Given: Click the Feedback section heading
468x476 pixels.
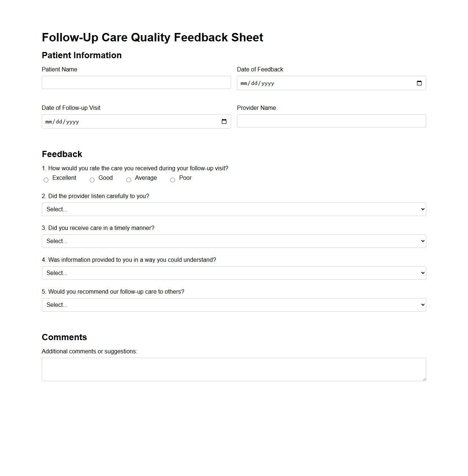Looking at the screenshot, I should [62, 154].
